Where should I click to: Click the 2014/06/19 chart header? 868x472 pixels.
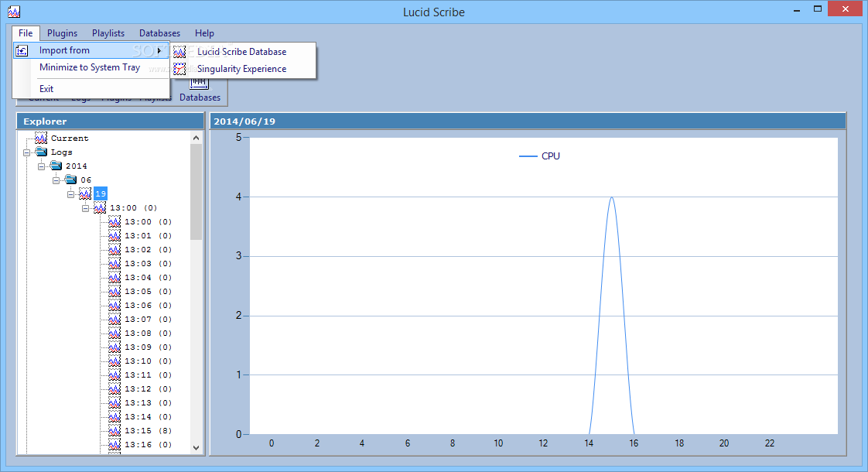coord(528,121)
